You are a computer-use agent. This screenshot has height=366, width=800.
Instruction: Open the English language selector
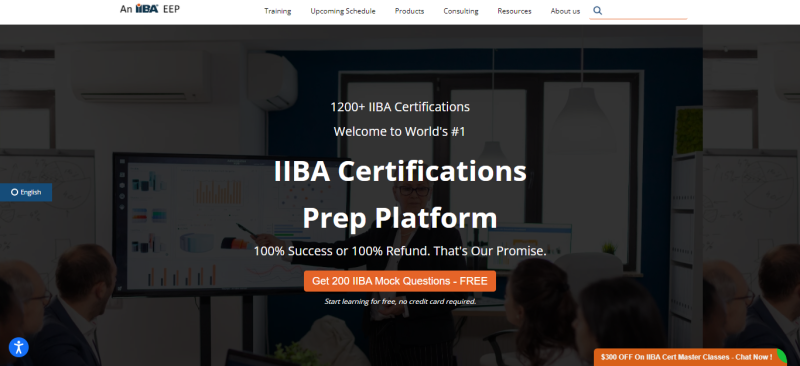(x=26, y=192)
